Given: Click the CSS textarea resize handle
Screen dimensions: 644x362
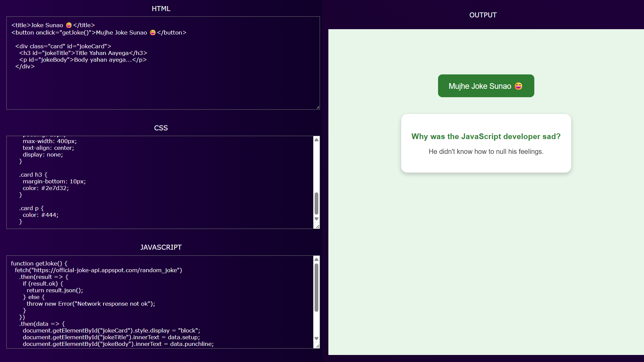Looking at the screenshot, I should [x=317, y=227].
